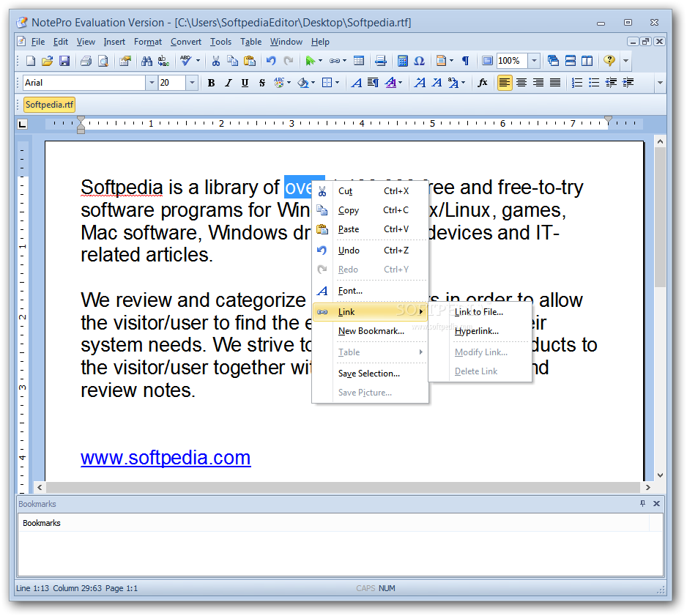This screenshot has width=687, height=616.
Task: Toggle Strikethrough formatting
Action: point(262,82)
